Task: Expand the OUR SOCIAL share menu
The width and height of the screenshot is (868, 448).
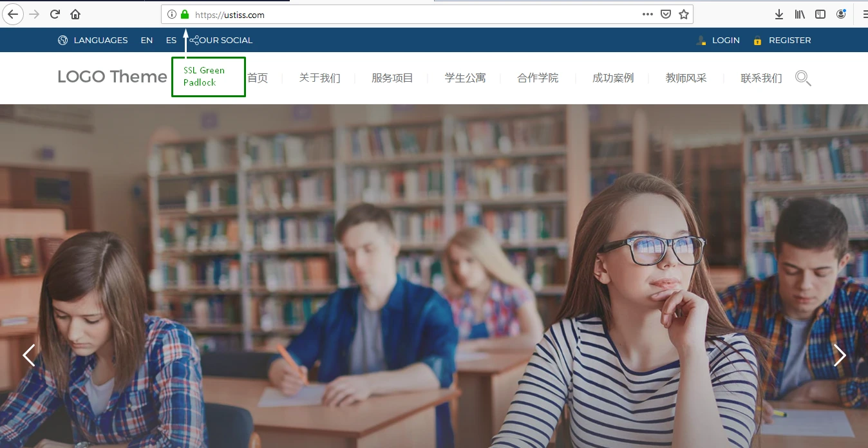Action: point(221,40)
